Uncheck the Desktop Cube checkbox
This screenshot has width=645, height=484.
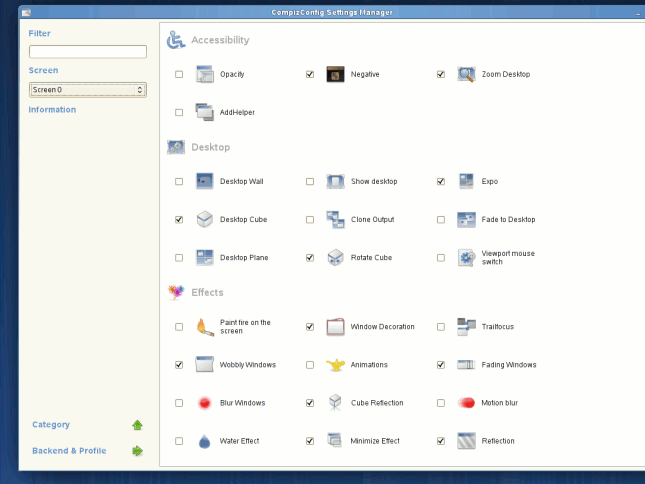point(179,220)
